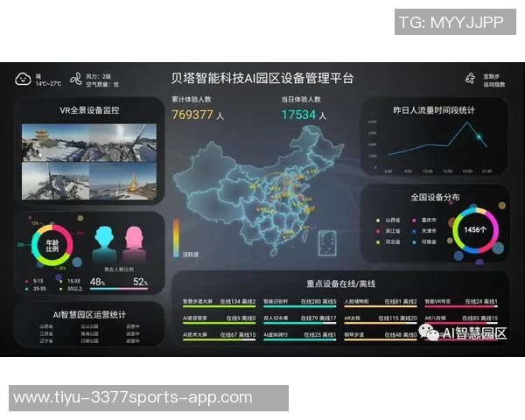Viewport: 525px width, 420px height.
Task: Click the 在线134 离线2 status text
Action: (238, 301)
